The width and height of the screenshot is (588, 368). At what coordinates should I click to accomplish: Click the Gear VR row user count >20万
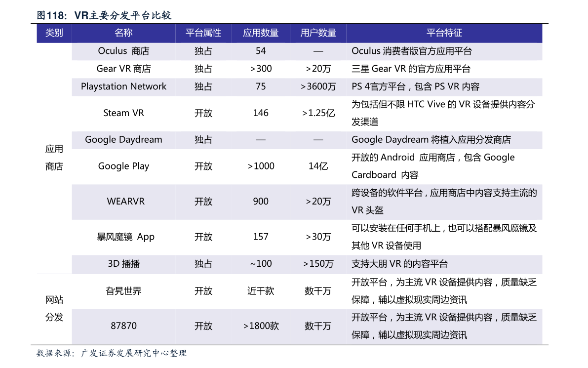[318, 69]
